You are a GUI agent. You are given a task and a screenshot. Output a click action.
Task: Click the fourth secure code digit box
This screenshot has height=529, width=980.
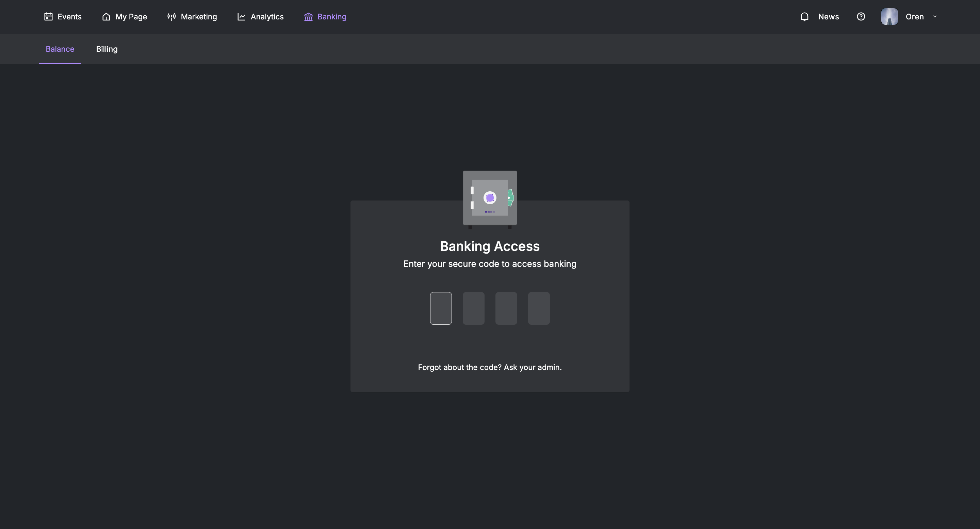[539, 308]
